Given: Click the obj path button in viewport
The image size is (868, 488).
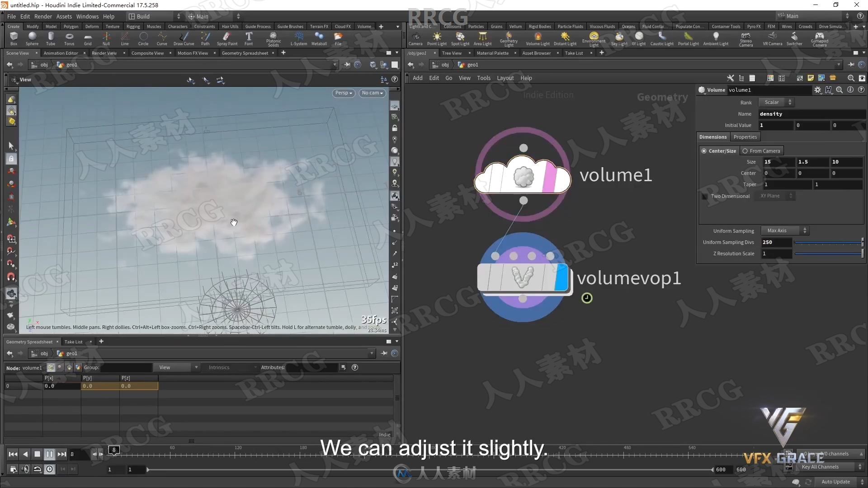Looking at the screenshot, I should click(40, 65).
